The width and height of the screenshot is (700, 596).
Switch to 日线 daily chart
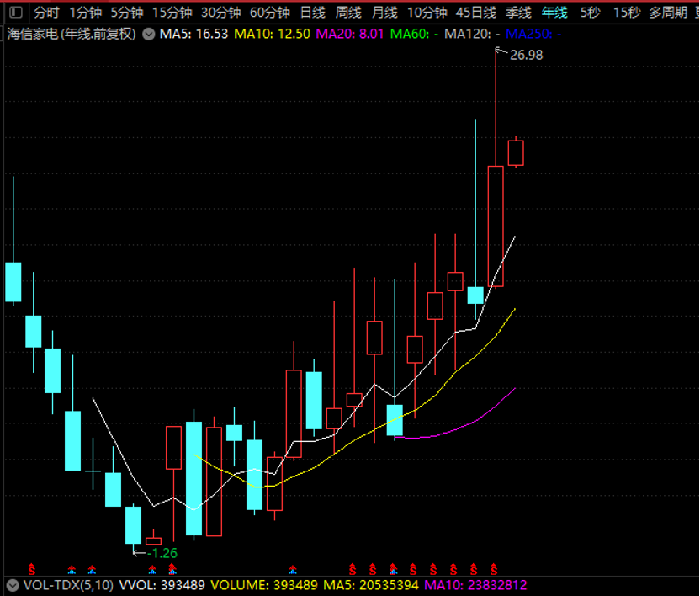pos(312,13)
